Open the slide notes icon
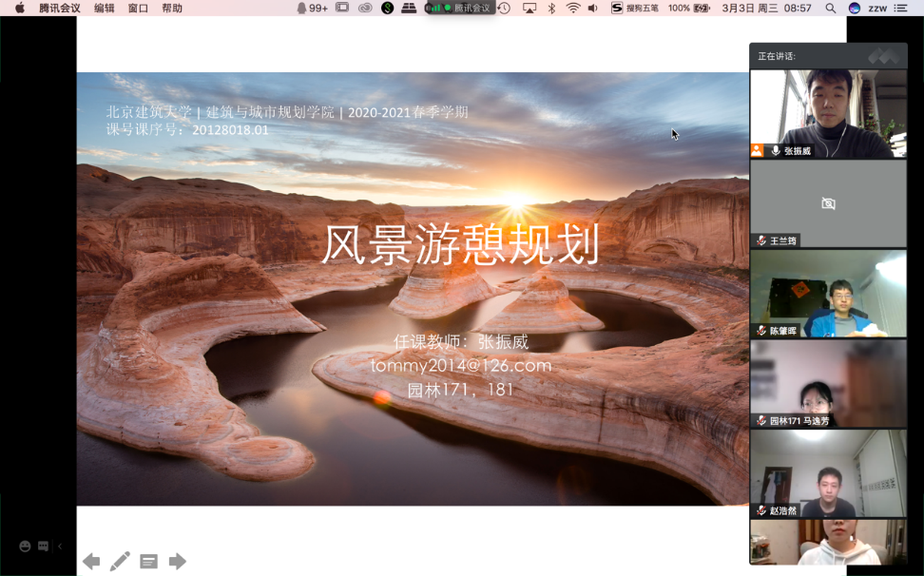This screenshot has height=576, width=924. pos(148,562)
